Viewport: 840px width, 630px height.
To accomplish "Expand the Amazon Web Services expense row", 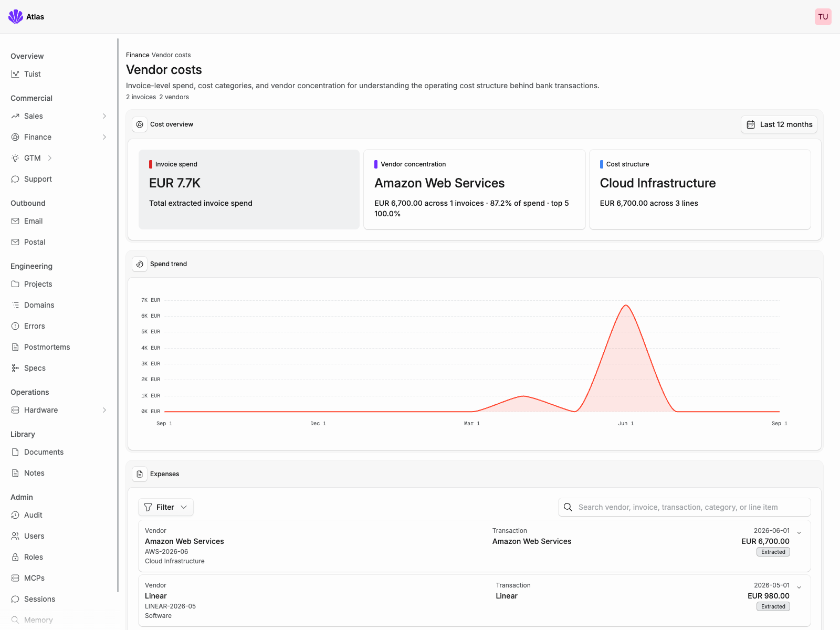I will point(799,533).
